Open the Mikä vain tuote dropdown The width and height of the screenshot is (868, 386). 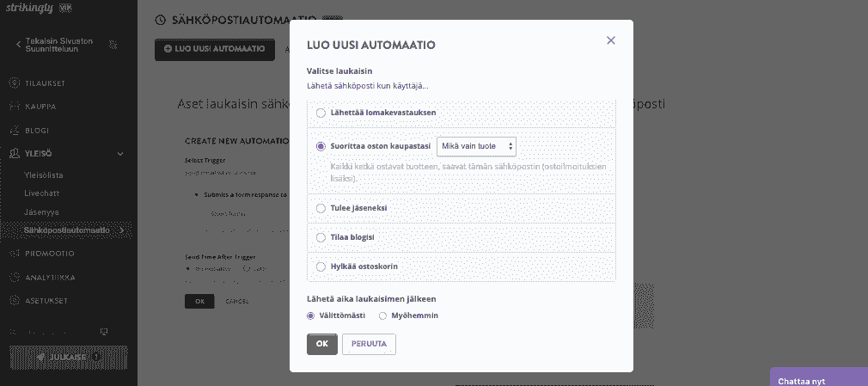(476, 147)
